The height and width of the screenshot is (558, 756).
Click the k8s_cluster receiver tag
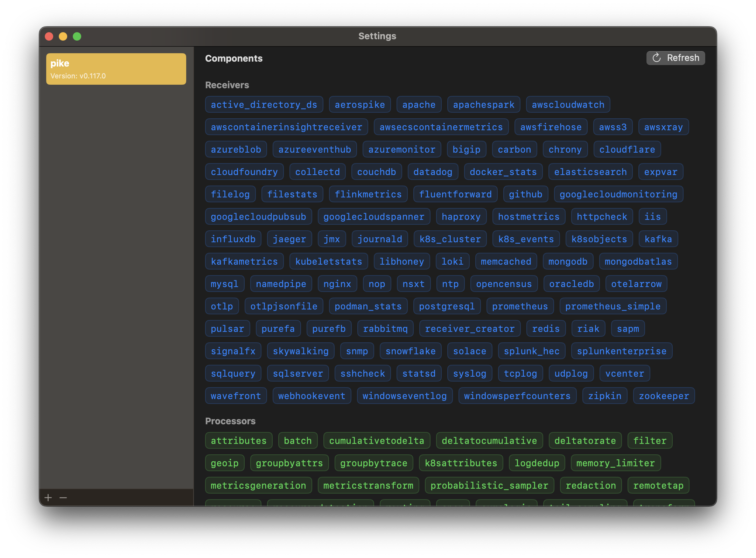(x=450, y=239)
